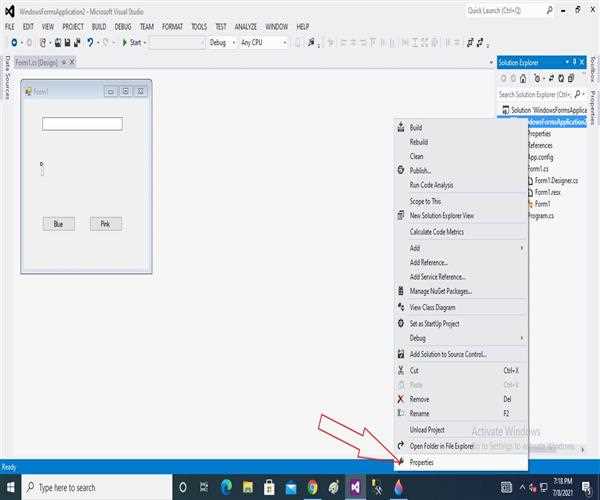Select Form1.Designer.cs in Solution Explorer
Viewport: 600px width, 500px height.
[x=555, y=180]
